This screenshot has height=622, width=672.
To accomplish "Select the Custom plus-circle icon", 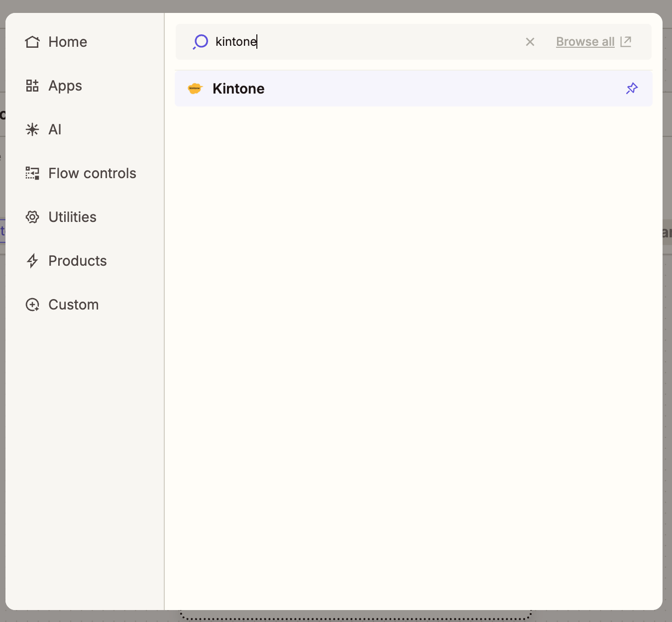I will 32,304.
